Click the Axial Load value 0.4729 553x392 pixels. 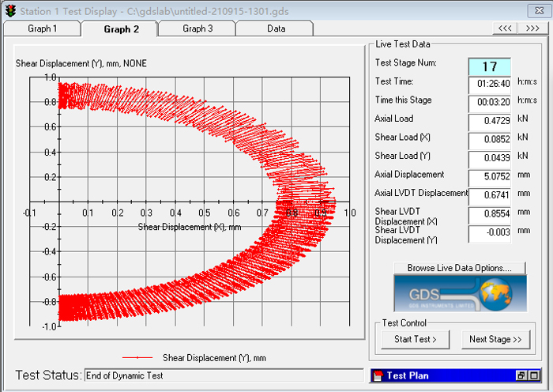[490, 122]
